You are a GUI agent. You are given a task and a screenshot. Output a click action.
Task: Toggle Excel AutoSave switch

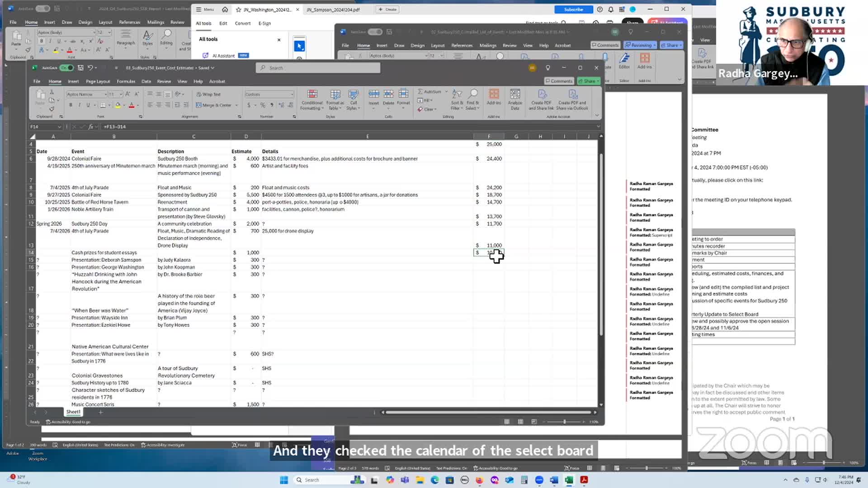(x=67, y=68)
